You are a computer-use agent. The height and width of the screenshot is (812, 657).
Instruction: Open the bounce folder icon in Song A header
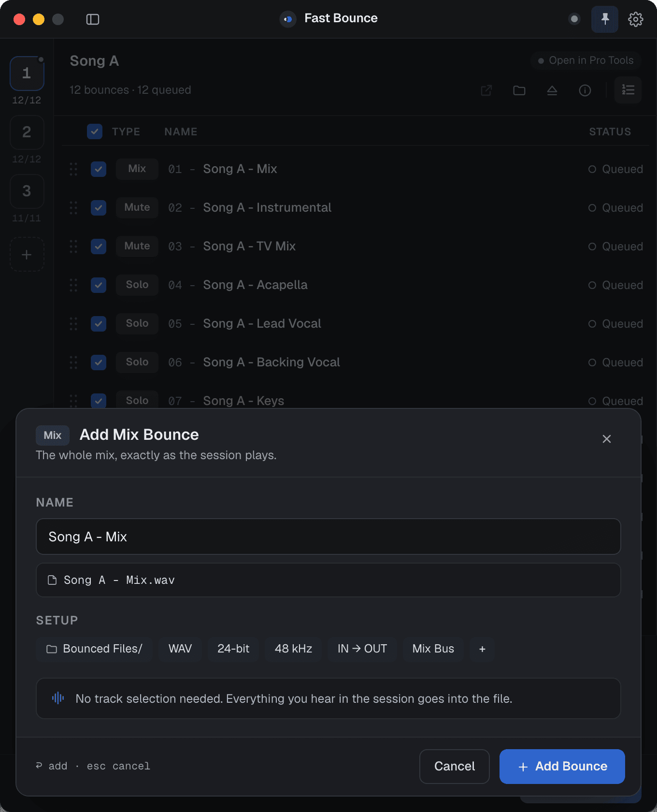(519, 90)
